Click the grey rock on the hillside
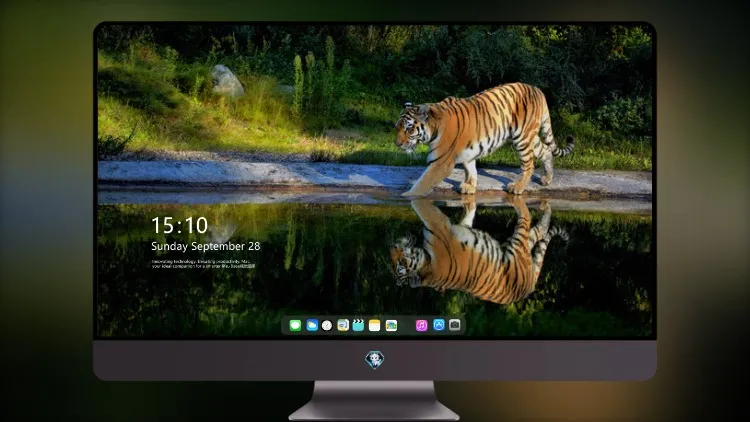 coord(226,81)
